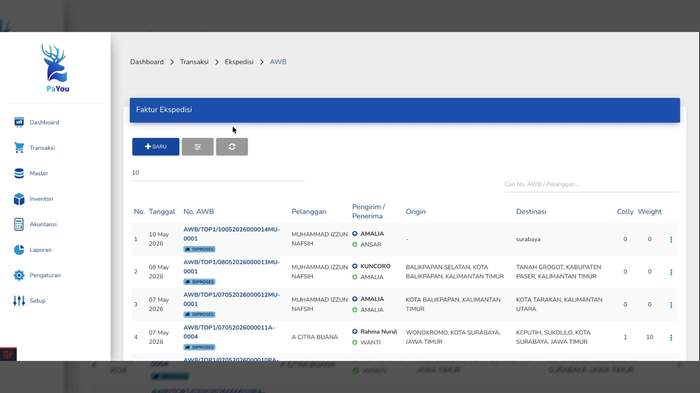Click the Laporan pie chart icon
This screenshot has height=393, width=700.
click(19, 250)
